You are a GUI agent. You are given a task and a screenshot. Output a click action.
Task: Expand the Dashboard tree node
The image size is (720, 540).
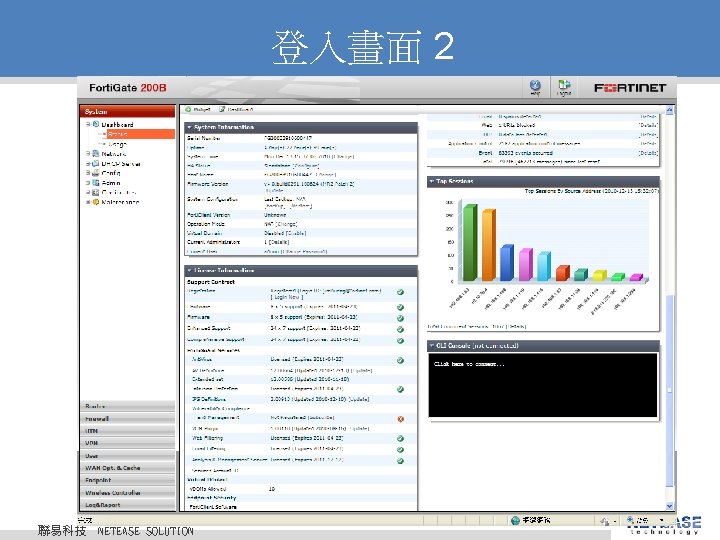pyautogui.click(x=88, y=124)
